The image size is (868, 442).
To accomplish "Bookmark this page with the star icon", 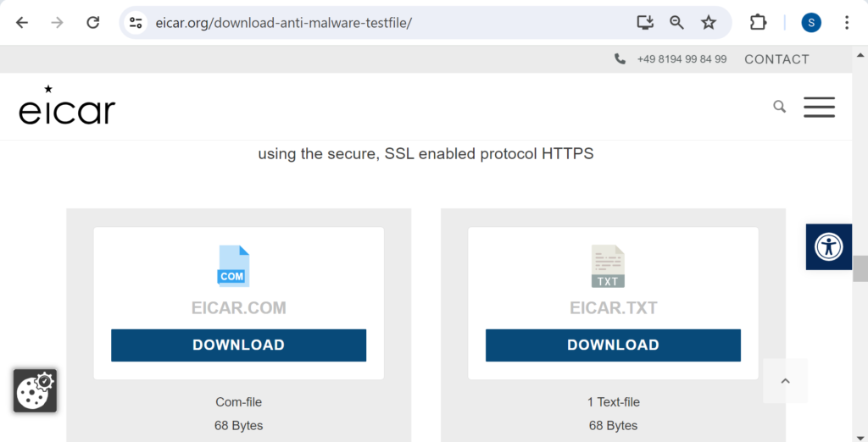I will coord(709,23).
